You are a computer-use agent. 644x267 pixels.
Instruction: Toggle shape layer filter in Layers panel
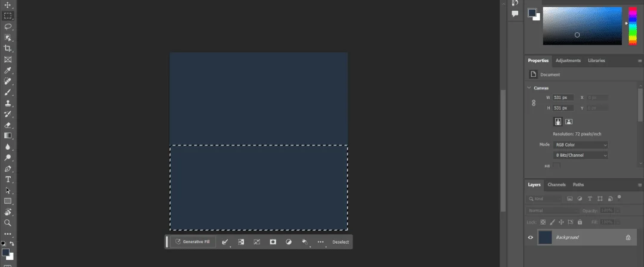tap(600, 198)
